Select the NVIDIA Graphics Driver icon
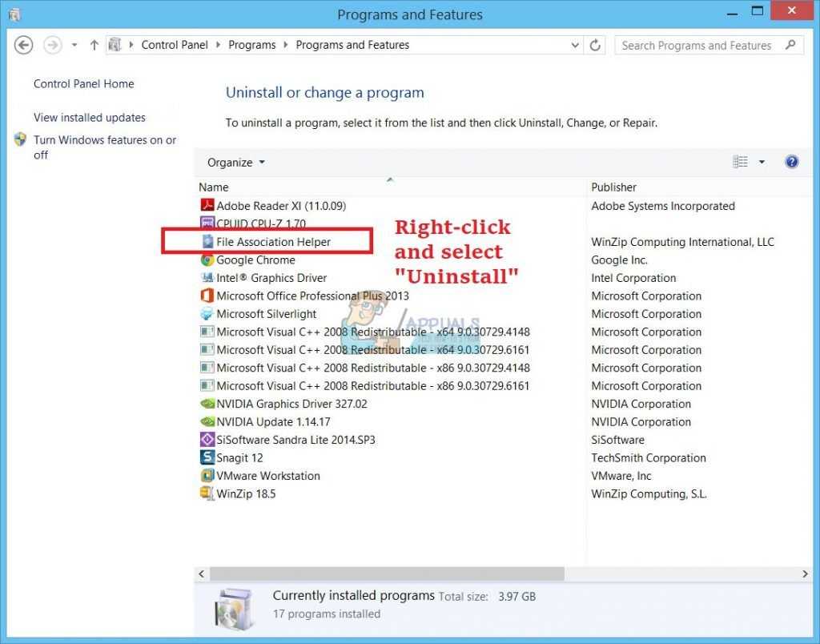 click(x=207, y=405)
